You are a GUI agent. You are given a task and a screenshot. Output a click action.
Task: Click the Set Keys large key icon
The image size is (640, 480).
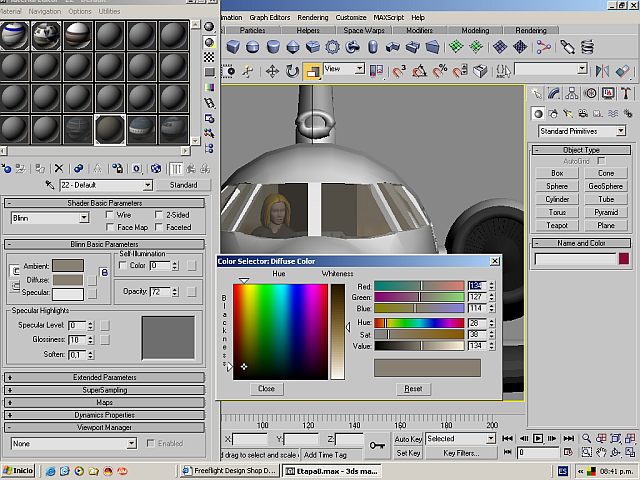pyautogui.click(x=377, y=445)
